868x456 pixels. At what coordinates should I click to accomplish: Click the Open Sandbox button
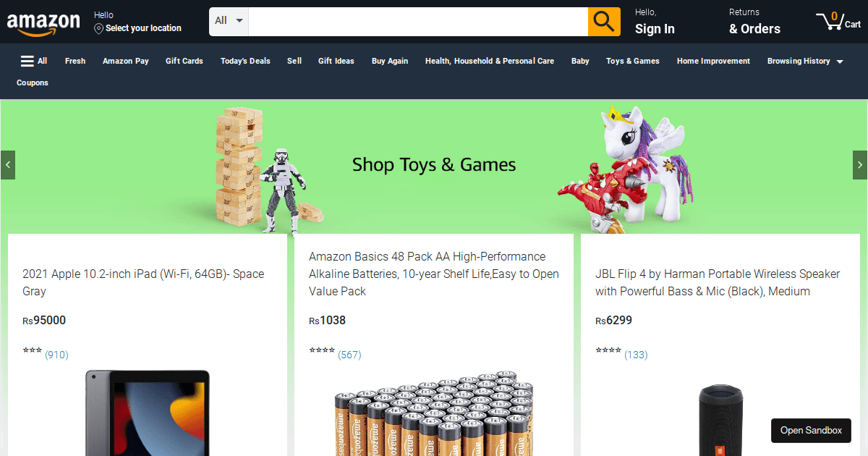point(811,431)
